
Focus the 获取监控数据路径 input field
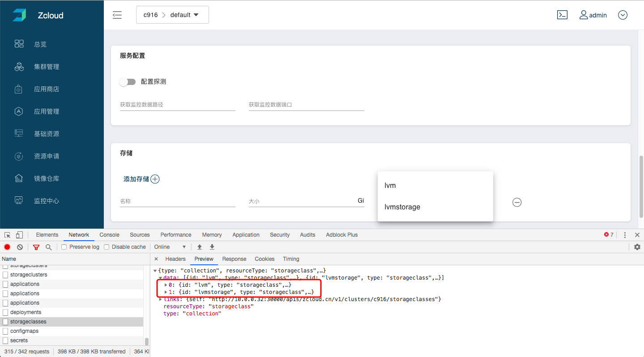coord(177,105)
